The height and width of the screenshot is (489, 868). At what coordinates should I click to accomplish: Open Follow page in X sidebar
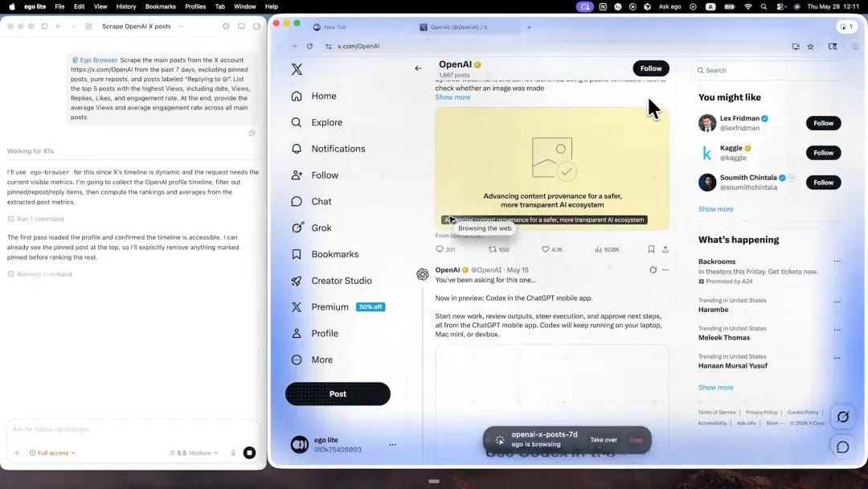[x=314, y=175]
